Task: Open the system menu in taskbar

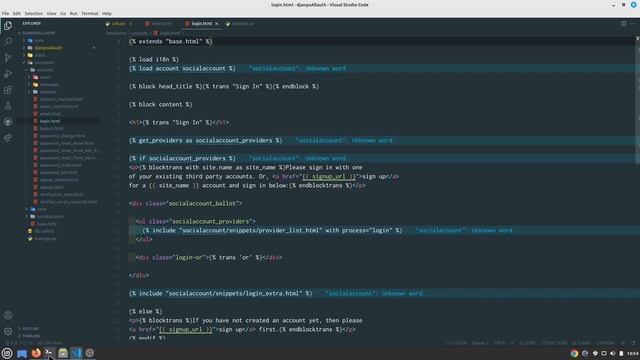Action: click(7, 353)
